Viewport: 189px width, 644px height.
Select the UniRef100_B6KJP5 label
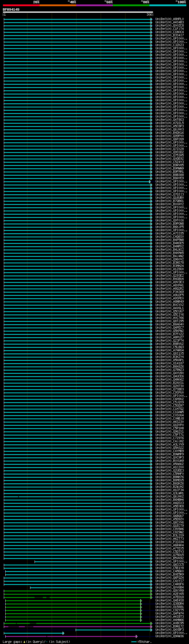click(x=170, y=227)
